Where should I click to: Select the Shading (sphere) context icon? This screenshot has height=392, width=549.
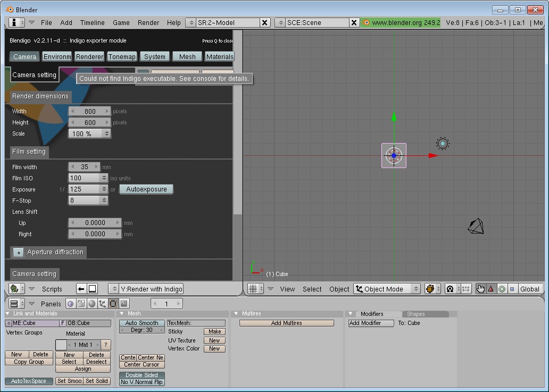[91, 304]
